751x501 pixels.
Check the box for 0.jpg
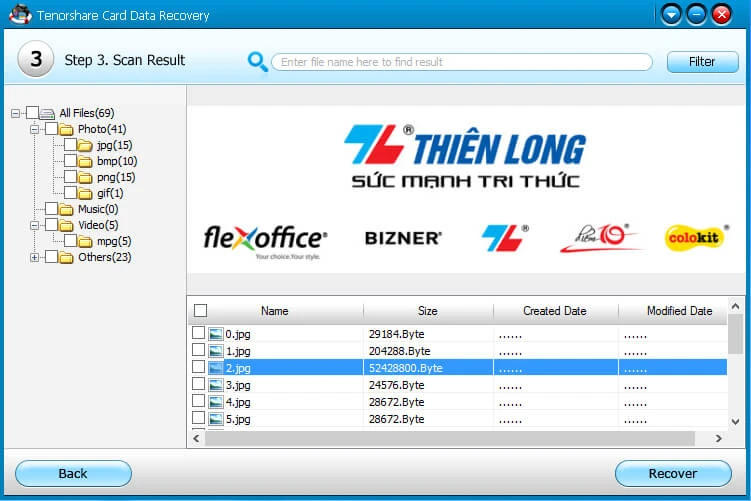(198, 332)
